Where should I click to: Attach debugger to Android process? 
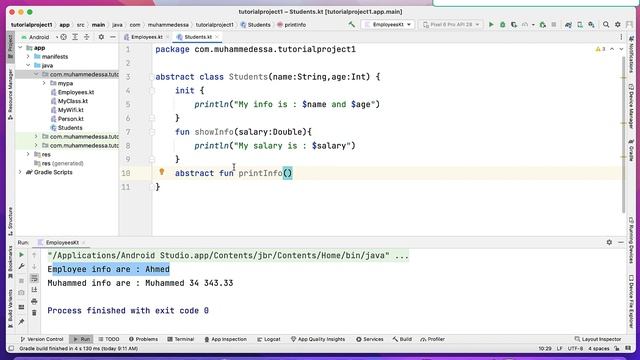click(x=542, y=24)
